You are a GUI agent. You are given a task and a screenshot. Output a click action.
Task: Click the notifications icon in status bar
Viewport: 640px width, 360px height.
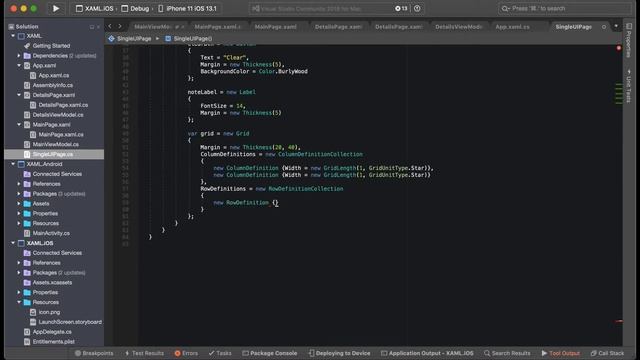(x=417, y=8)
